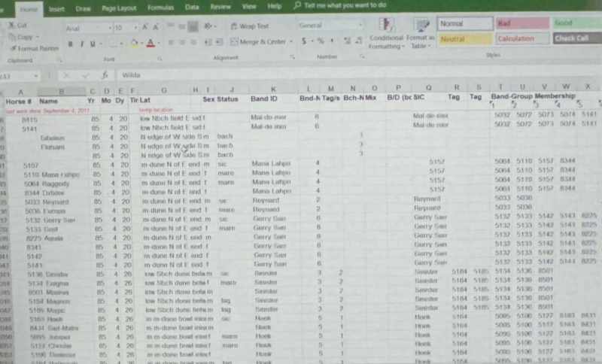Apply the Neutral cell style

pyautogui.click(x=465, y=39)
